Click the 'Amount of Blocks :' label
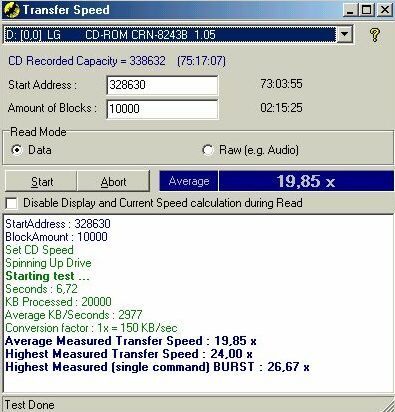Screen dimensions: 395x412 pos(52,108)
